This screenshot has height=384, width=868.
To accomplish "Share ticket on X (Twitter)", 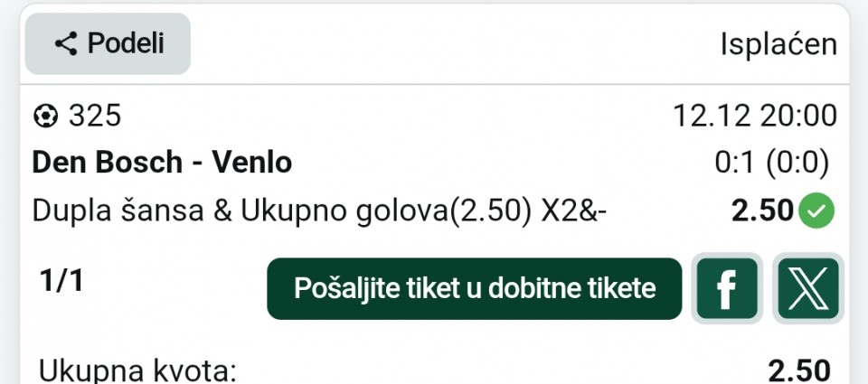I will tap(808, 289).
